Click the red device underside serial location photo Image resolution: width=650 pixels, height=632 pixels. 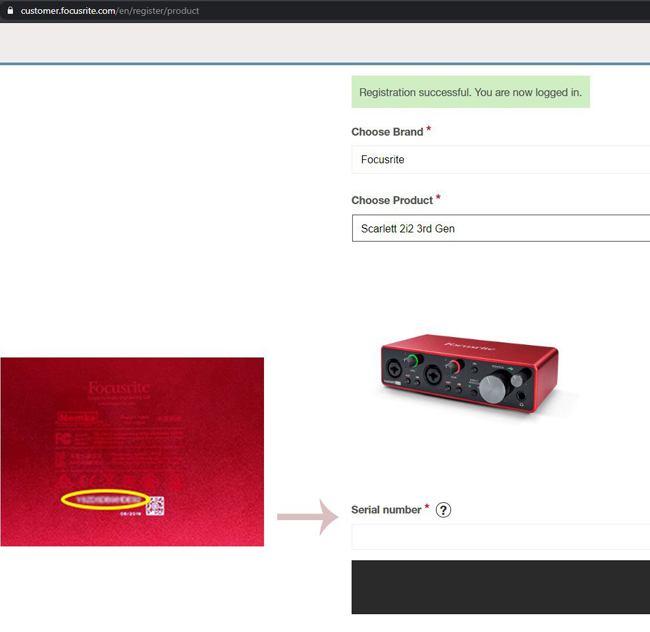(x=132, y=452)
